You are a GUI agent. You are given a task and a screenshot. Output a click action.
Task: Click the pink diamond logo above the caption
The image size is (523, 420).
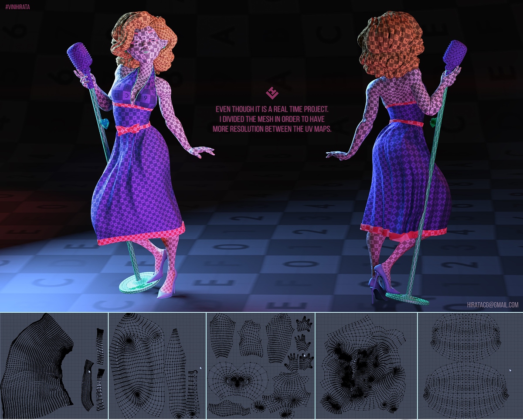272,93
